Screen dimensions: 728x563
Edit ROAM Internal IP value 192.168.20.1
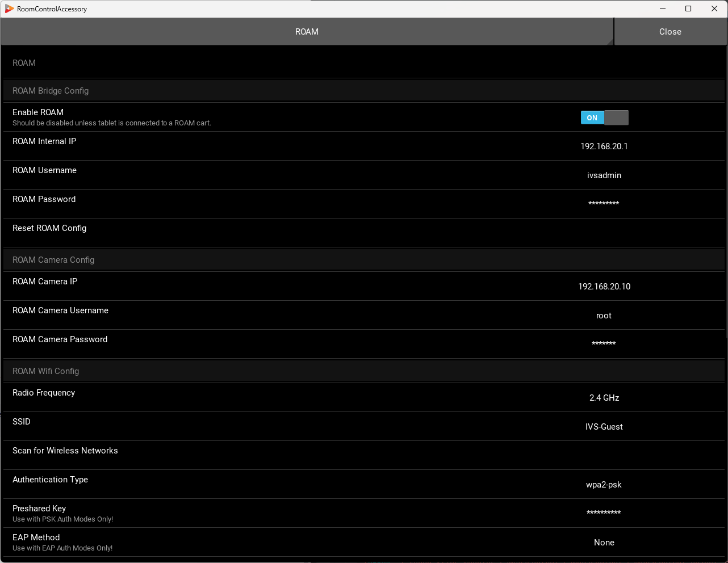(604, 146)
